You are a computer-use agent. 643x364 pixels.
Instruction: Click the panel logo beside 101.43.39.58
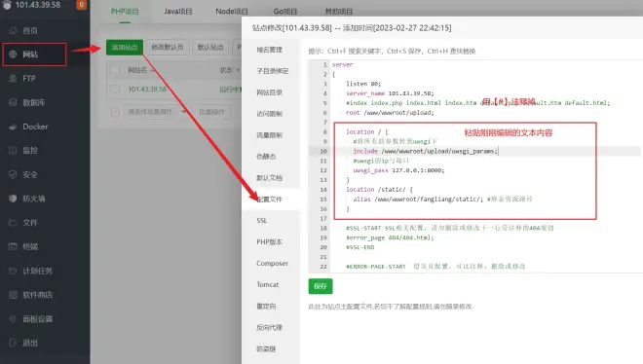7,5
